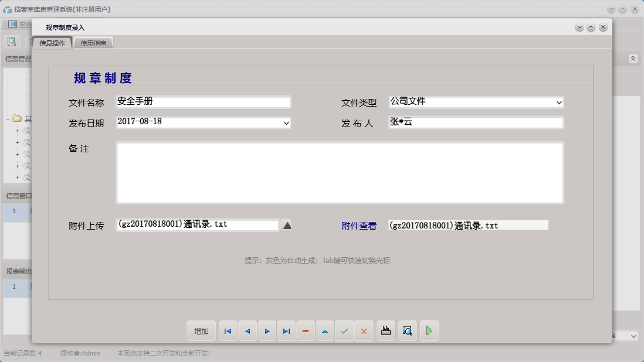Screen dimensions: 644x362
Task: Select the 信息操作 tab
Action: [52, 43]
